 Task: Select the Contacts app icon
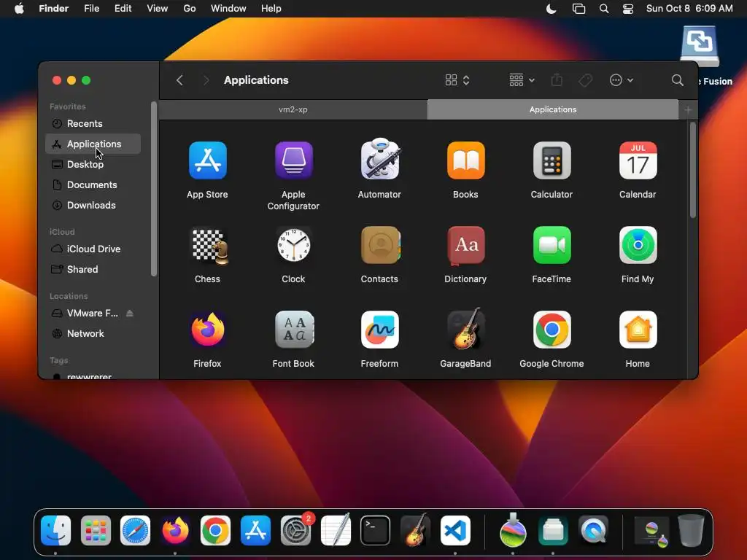pyautogui.click(x=379, y=245)
